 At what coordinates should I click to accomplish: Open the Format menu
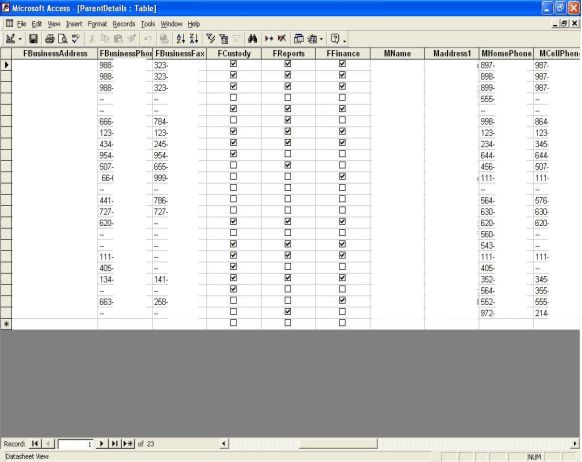click(97, 24)
